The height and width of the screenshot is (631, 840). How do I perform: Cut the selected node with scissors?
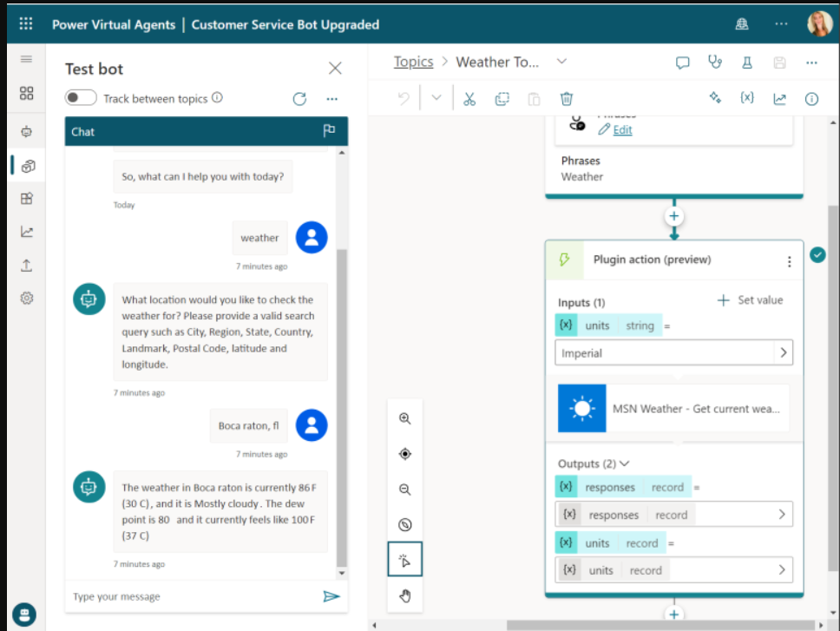click(x=469, y=99)
